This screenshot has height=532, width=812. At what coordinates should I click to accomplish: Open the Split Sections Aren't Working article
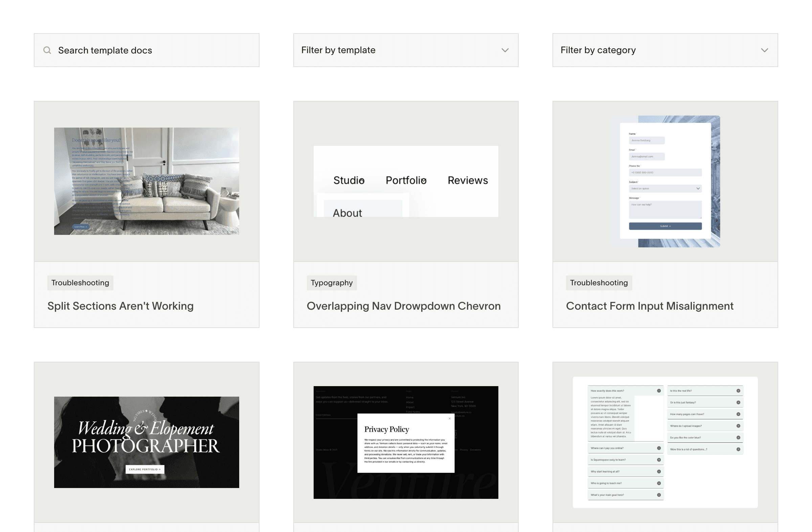click(120, 306)
